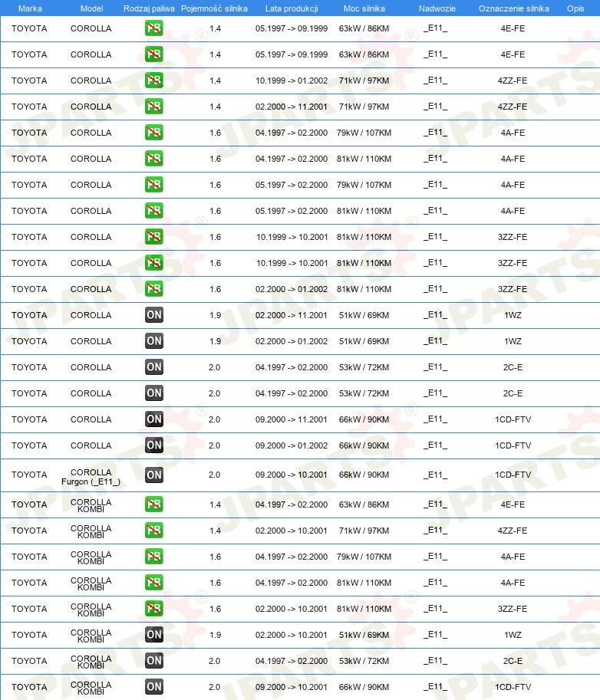Click ON diesel icon in COROLLA KOMBI 2C-E row
600x700 pixels.
click(153, 661)
